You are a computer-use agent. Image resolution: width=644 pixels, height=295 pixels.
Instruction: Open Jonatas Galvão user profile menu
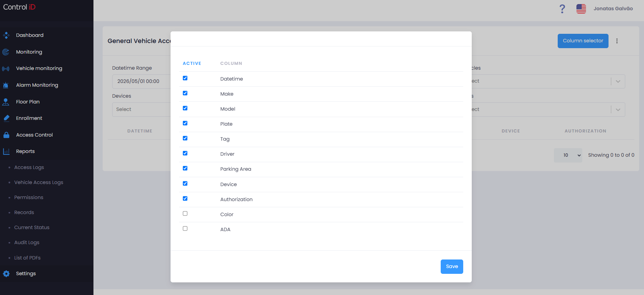[x=613, y=9]
